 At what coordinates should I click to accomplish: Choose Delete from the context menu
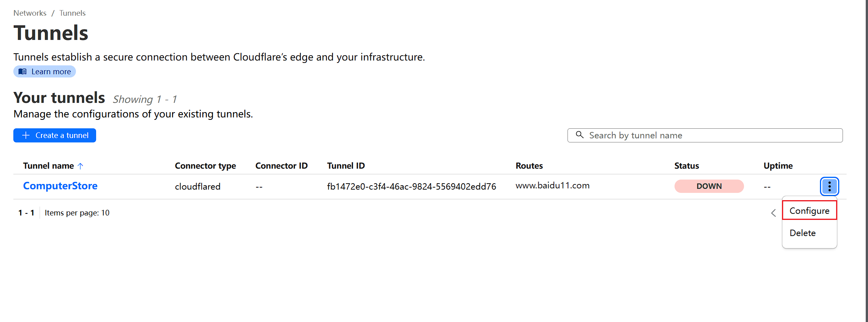[803, 233]
